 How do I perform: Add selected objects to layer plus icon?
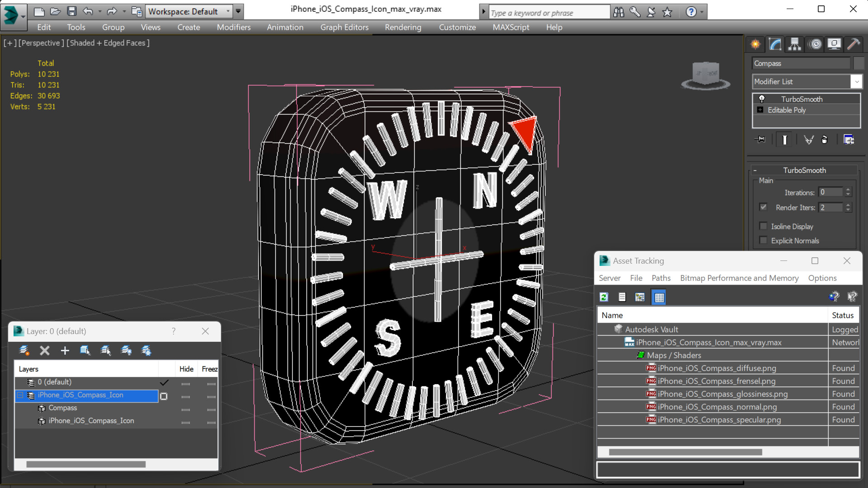tap(65, 350)
